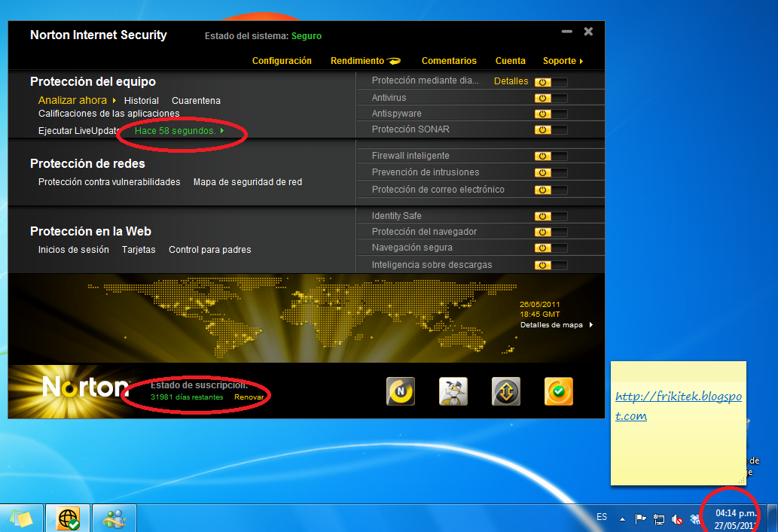Viewport: 778px width, 532px height.
Task: Minimize the Norton Internet Security window
Action: point(567,32)
